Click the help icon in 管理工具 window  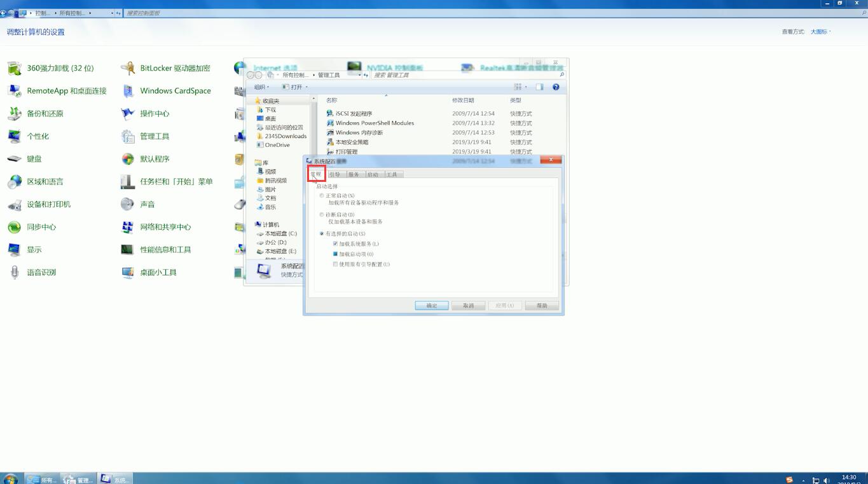[x=556, y=87]
